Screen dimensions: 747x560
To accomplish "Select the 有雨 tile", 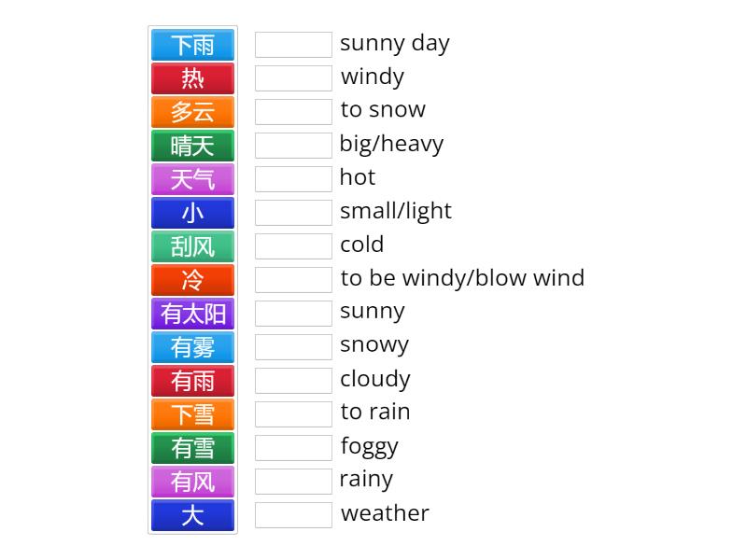I will 192,380.
